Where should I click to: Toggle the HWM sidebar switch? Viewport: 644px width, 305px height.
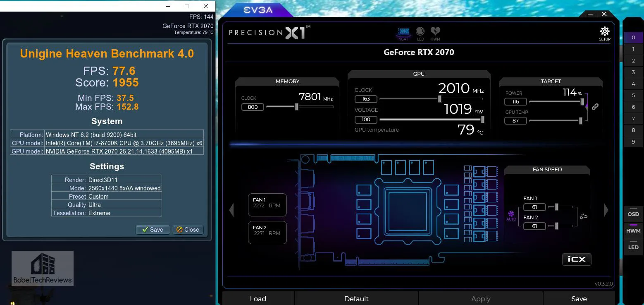pyautogui.click(x=633, y=230)
